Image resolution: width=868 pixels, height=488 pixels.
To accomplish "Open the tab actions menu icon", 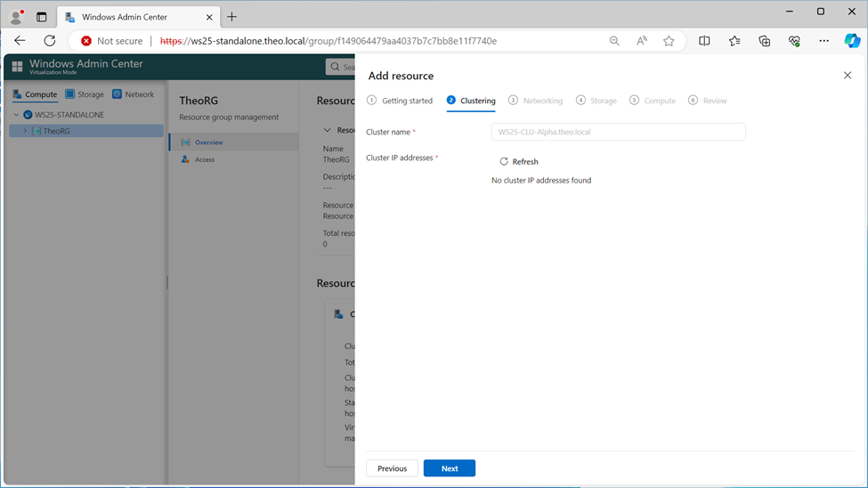I will [42, 17].
